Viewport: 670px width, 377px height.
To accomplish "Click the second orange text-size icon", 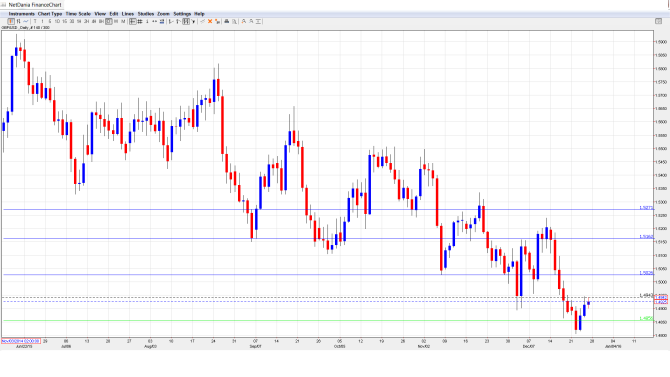I will coord(251,21).
